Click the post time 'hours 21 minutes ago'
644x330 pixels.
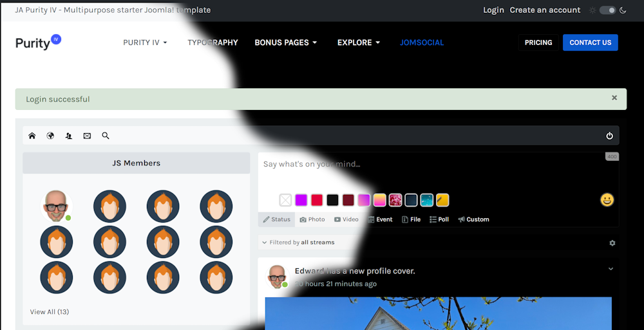coord(341,284)
